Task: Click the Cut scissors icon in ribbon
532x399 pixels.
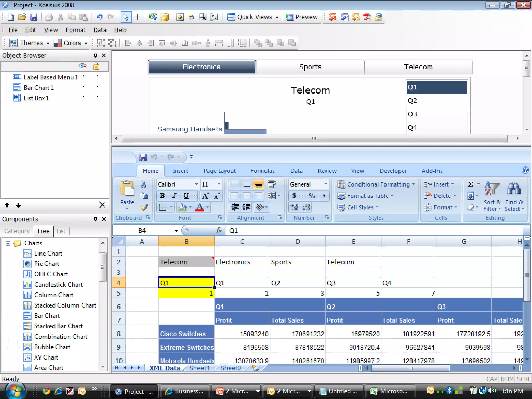Action: click(144, 184)
